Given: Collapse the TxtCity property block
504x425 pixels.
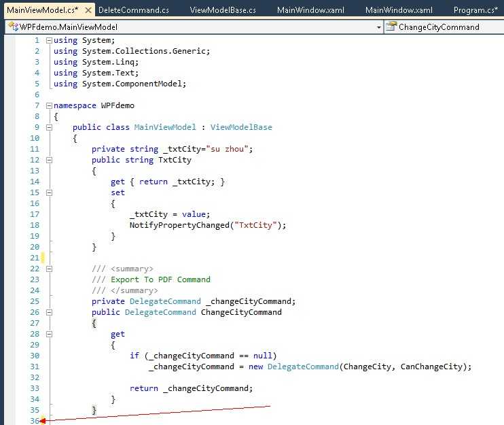Looking at the screenshot, I should pyautogui.click(x=49, y=160).
